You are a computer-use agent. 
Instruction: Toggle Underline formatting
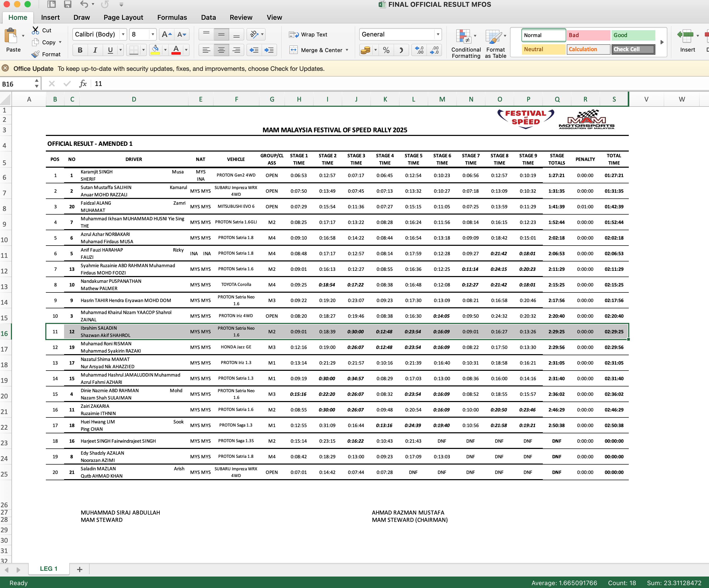110,50
